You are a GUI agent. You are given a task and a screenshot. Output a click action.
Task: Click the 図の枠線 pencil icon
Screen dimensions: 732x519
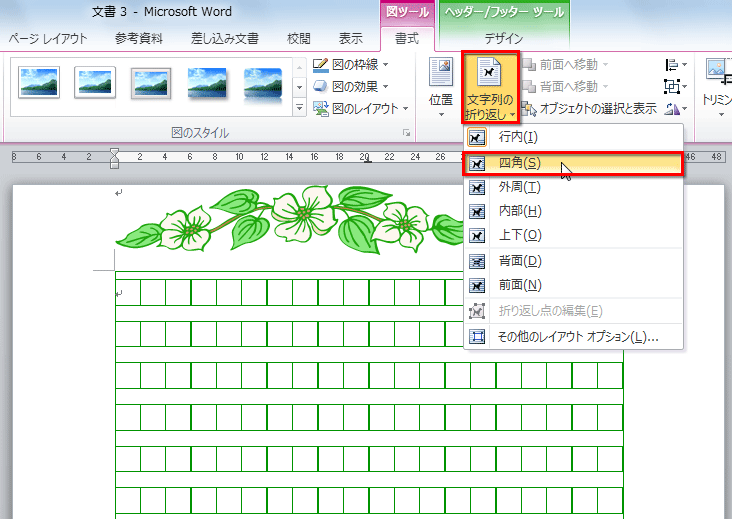(320, 64)
